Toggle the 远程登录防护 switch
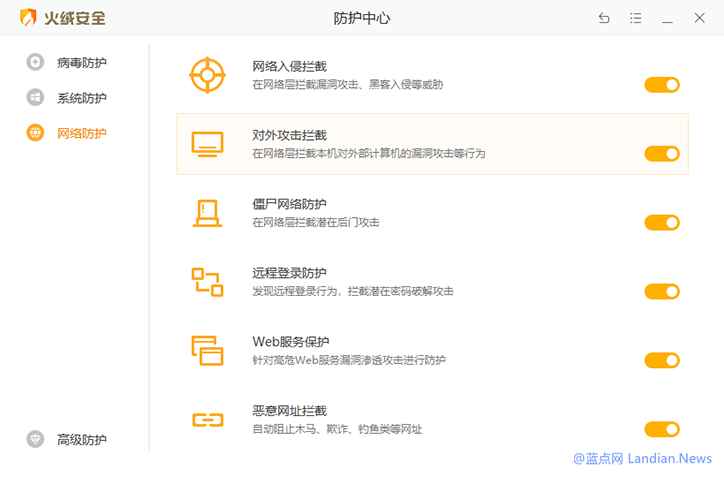Image resolution: width=724 pixels, height=477 pixels. (661, 291)
